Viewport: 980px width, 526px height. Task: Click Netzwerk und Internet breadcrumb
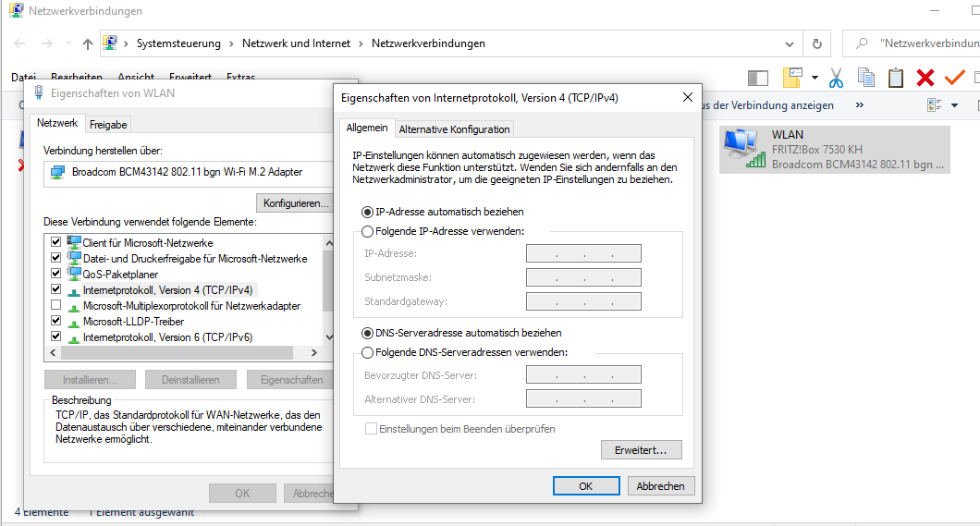pos(296,43)
